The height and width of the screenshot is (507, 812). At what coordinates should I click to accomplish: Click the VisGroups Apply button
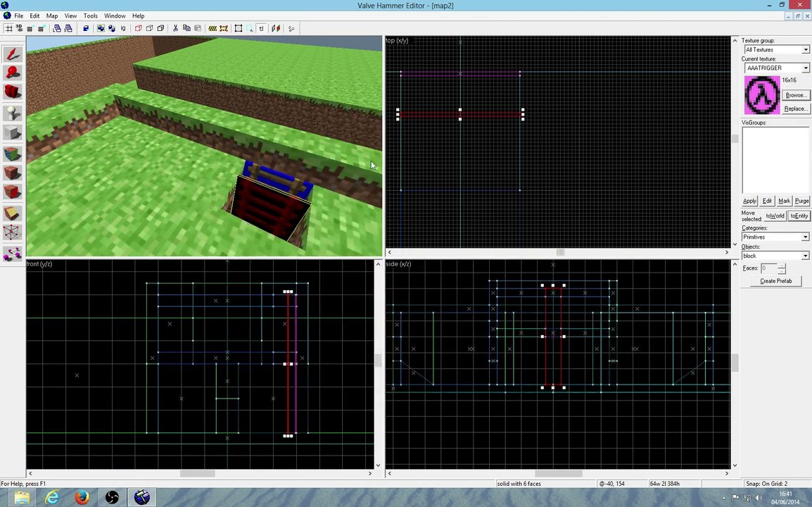(x=749, y=201)
